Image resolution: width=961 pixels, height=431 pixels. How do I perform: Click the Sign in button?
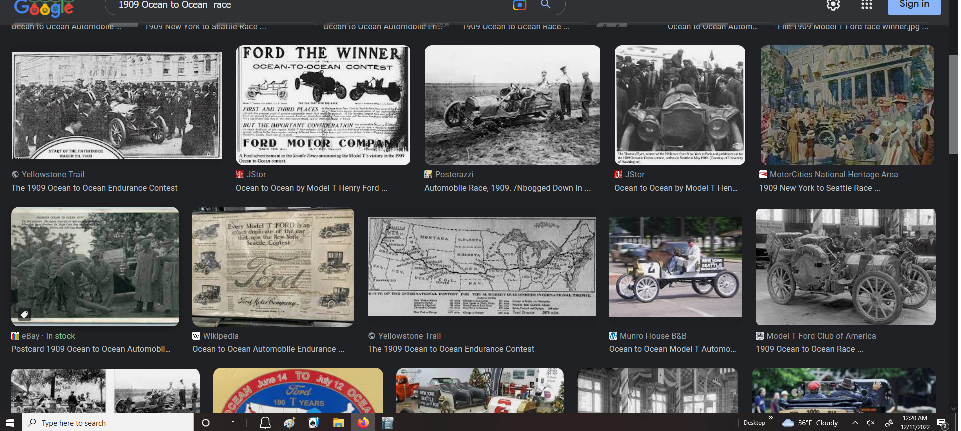coord(913,5)
